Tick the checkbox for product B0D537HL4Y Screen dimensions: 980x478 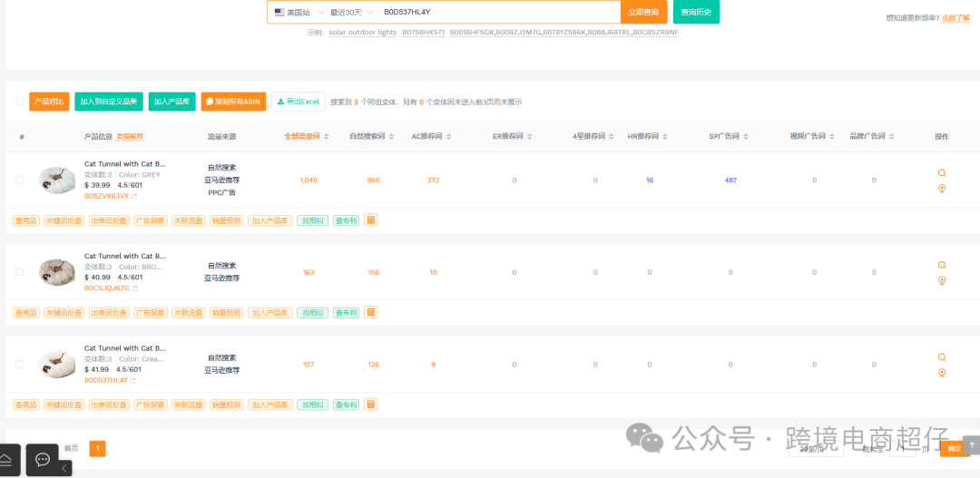coord(20,365)
